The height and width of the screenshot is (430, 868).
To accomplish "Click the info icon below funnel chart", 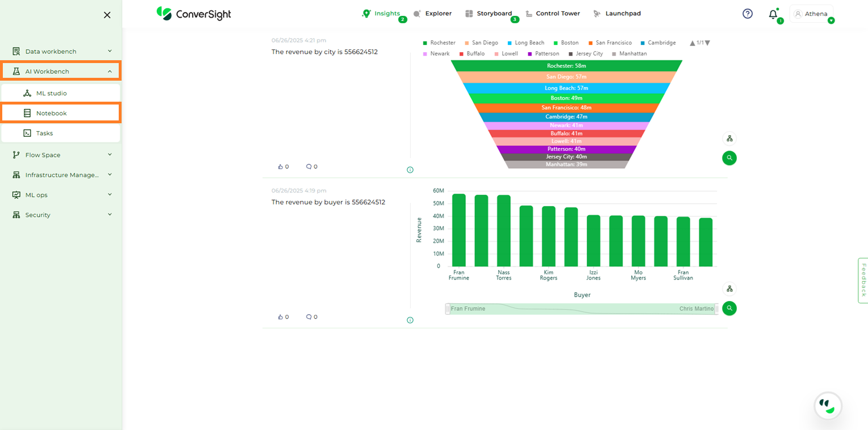I will 410,170.
